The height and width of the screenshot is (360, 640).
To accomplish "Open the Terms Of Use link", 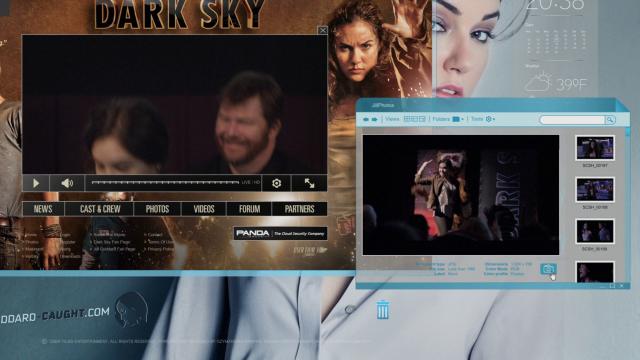I will tap(159, 242).
